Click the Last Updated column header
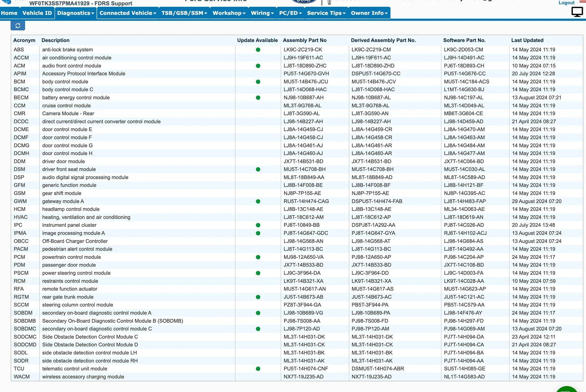 coord(527,40)
